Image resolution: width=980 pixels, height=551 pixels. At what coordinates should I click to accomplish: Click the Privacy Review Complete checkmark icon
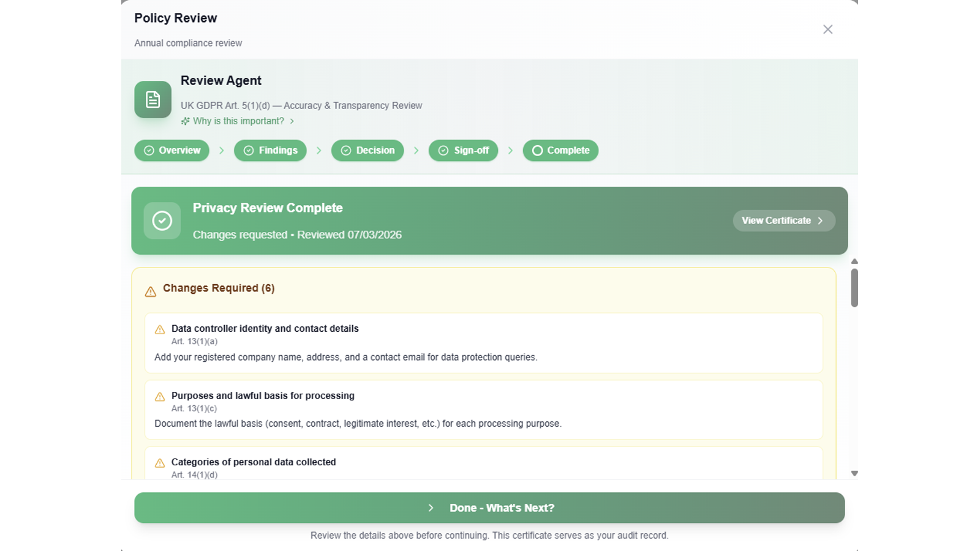click(162, 220)
